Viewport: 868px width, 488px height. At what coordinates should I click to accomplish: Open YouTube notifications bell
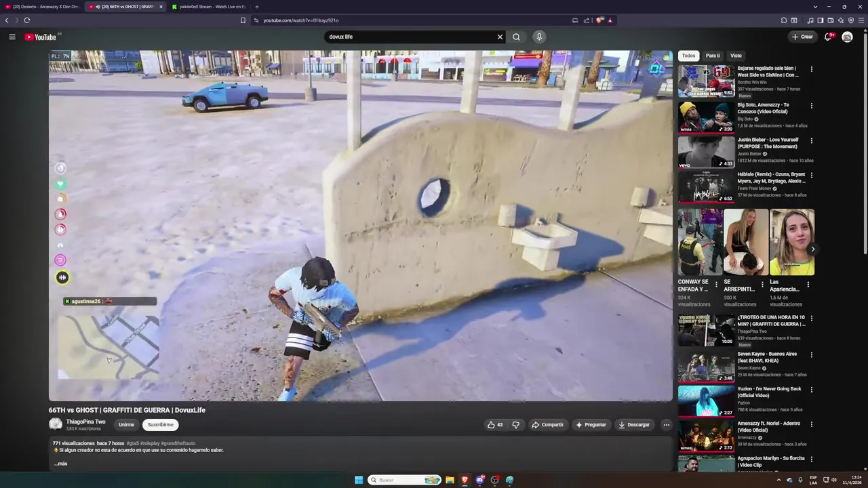(828, 37)
